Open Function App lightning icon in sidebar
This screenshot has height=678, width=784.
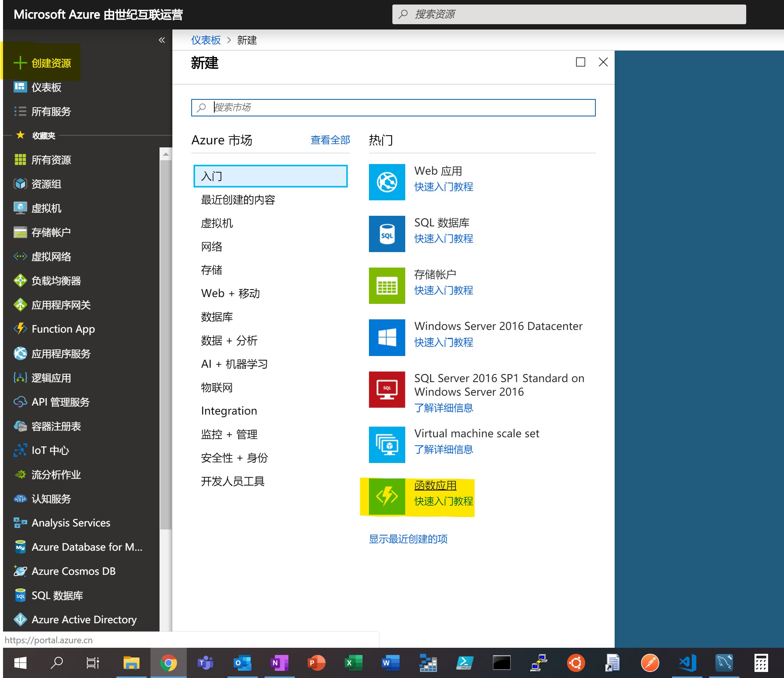click(20, 329)
